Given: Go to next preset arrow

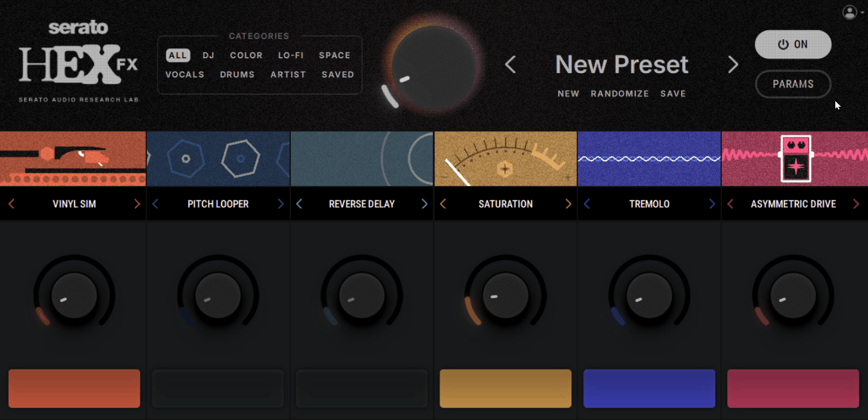Looking at the screenshot, I should [x=733, y=65].
